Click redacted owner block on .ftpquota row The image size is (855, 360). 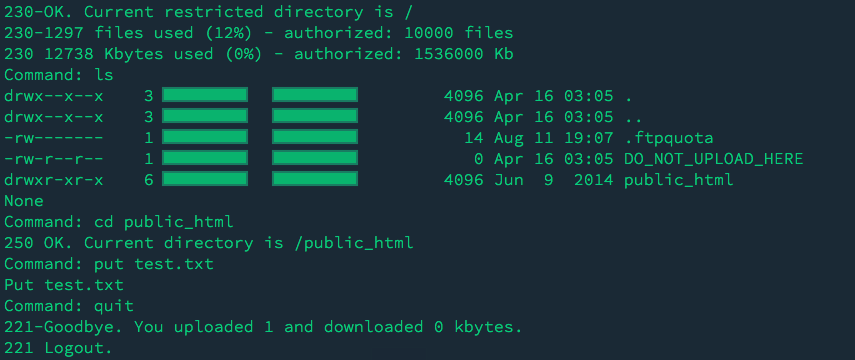[x=205, y=137]
